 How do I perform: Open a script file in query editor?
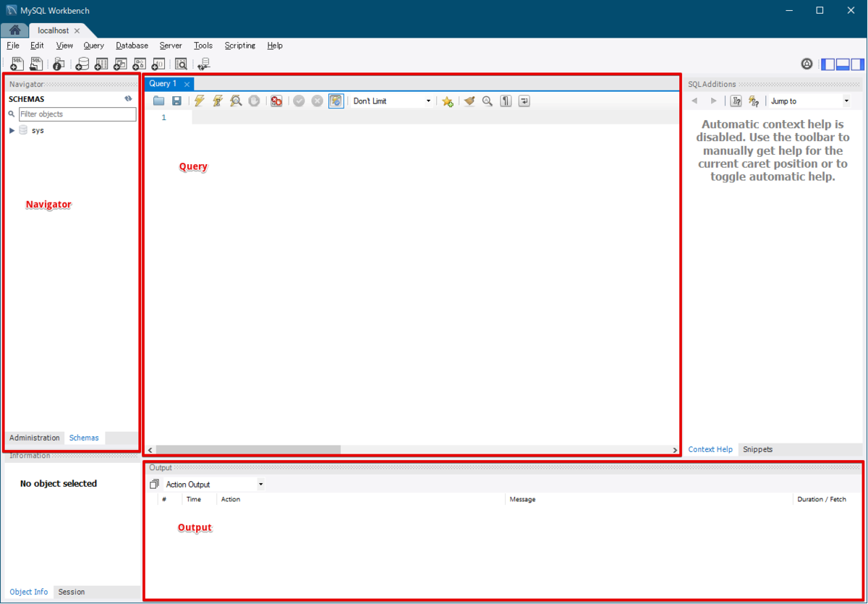point(158,101)
